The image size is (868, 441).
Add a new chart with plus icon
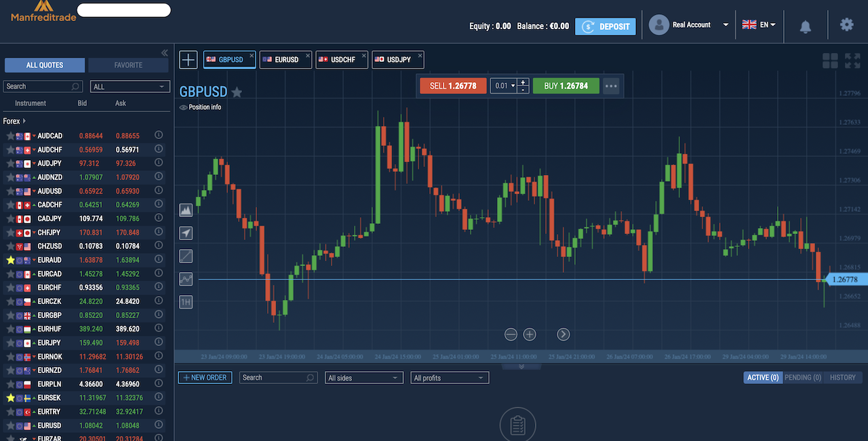point(188,60)
